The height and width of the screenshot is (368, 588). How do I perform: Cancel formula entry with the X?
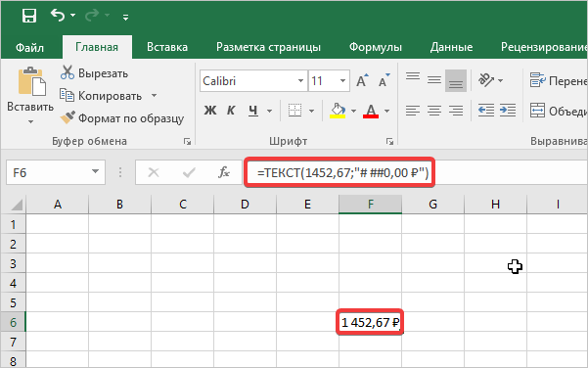(x=154, y=172)
